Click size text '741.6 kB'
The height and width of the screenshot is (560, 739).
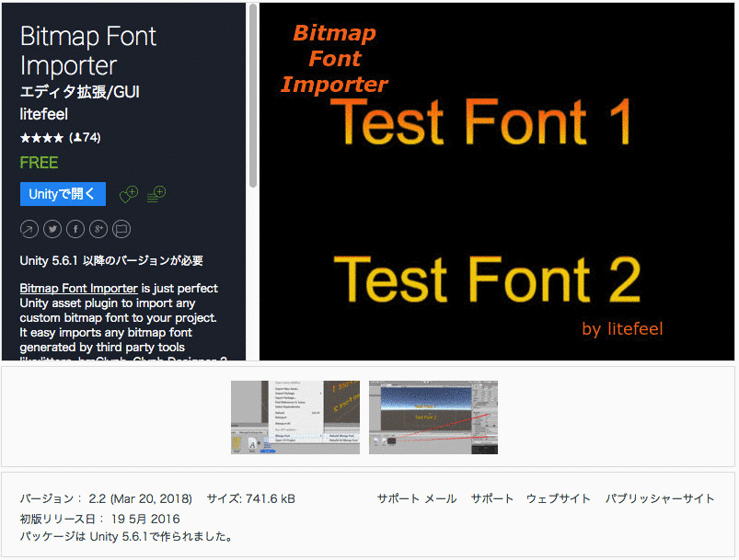[x=270, y=498]
